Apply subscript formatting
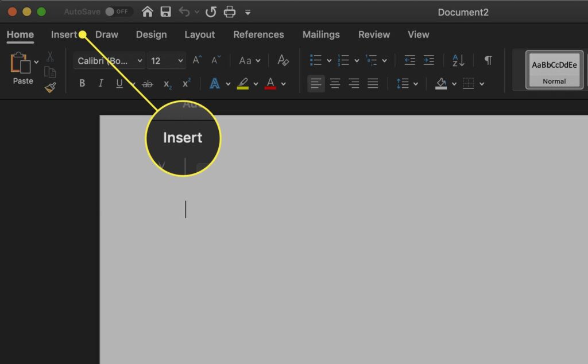 (167, 83)
